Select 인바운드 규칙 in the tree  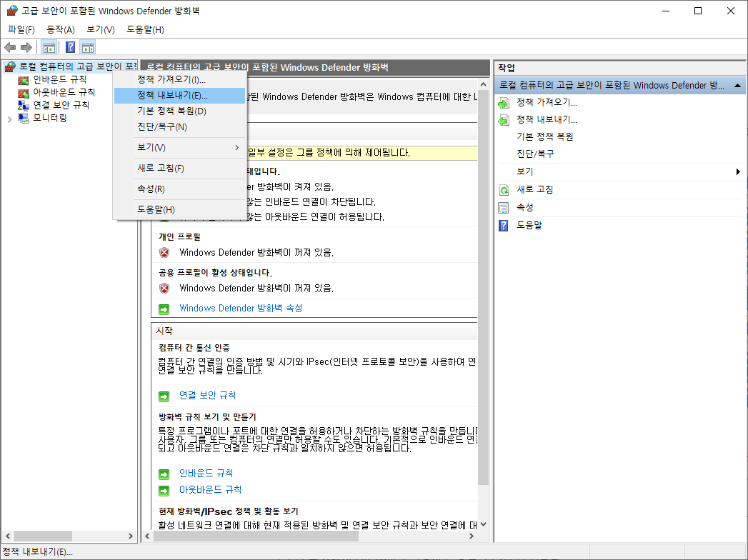point(59,80)
